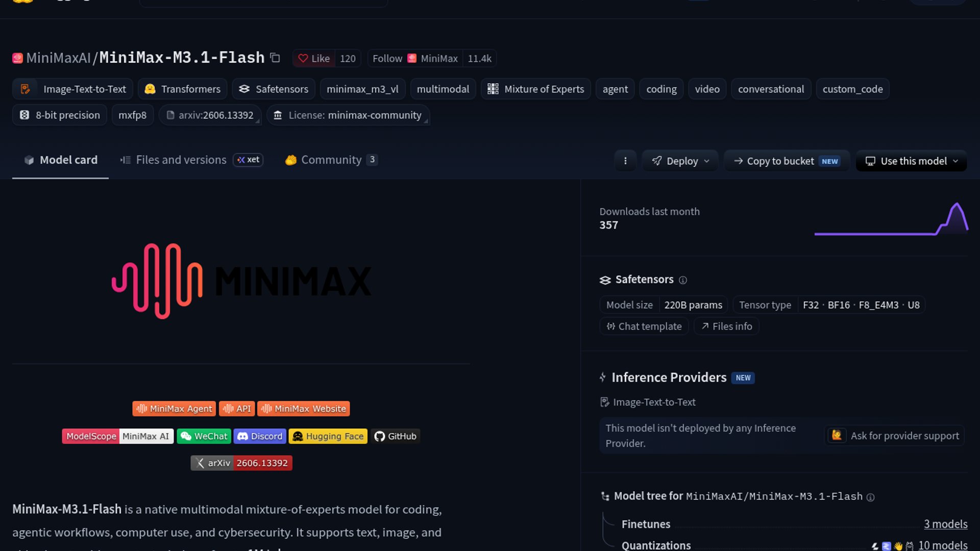The height and width of the screenshot is (551, 980).
Task: Open the MiniMax Agent badge
Action: [174, 409]
